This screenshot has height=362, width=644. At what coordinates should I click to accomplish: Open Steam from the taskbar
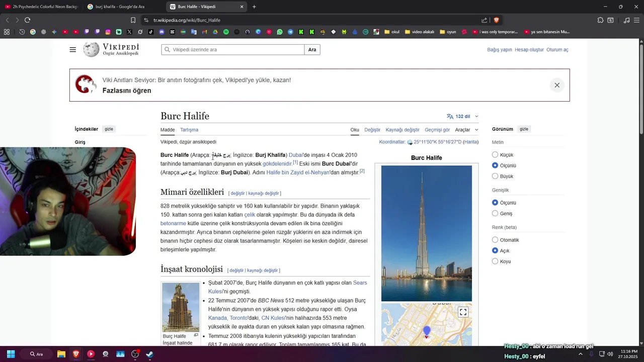coord(149,354)
